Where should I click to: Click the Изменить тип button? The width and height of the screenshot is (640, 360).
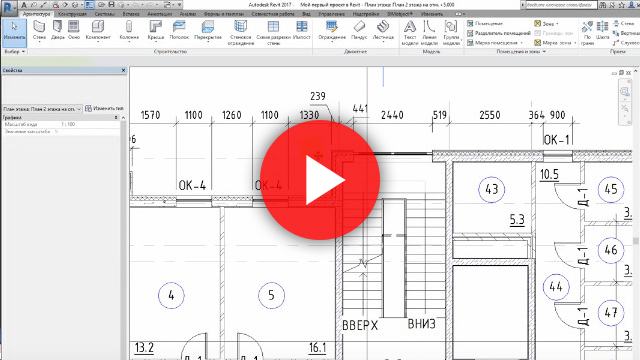pyautogui.click(x=104, y=109)
